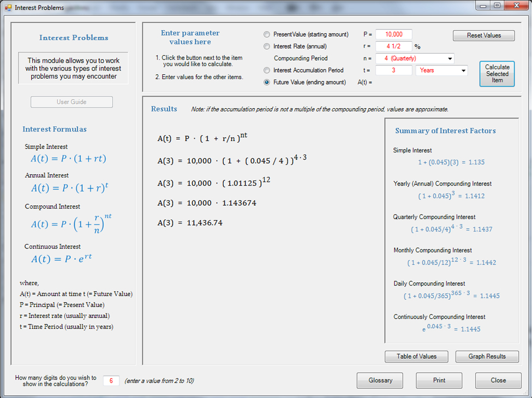The width and height of the screenshot is (532, 398).
Task: Click the time period t input field
Action: pos(393,70)
